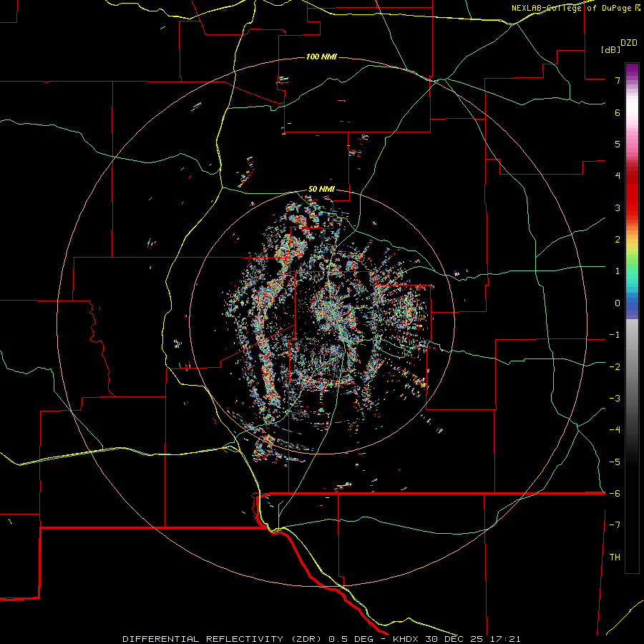This screenshot has width=644, height=644.
Task: Pick the "-6" scale label
Action: (615, 494)
